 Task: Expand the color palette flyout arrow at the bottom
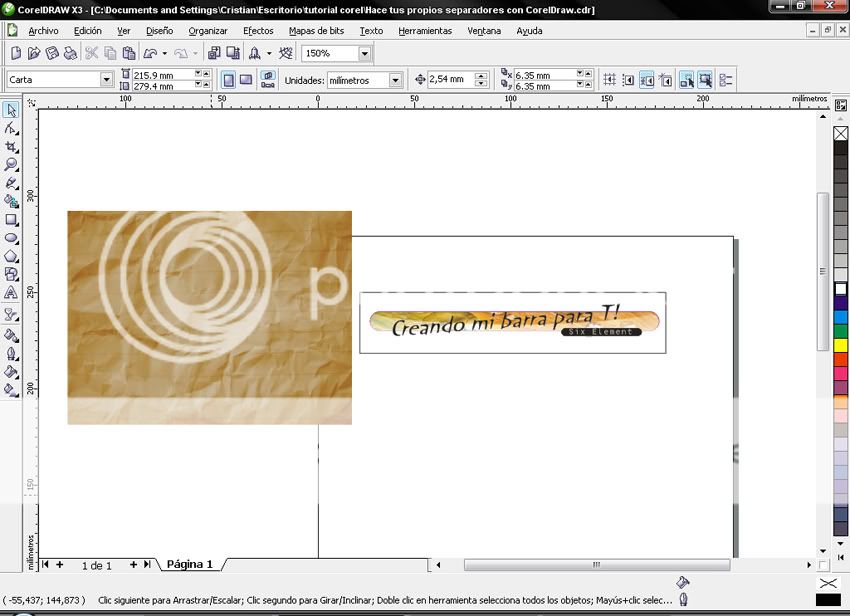(x=841, y=557)
